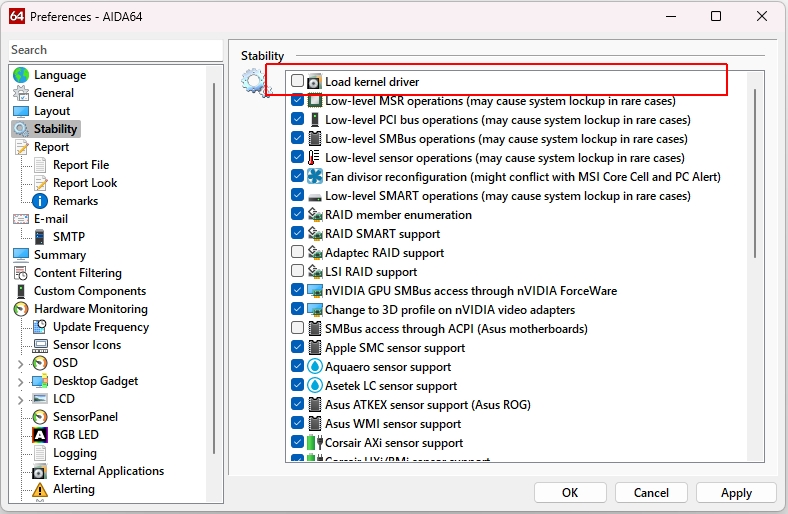Uncheck Low-level sensor operations
The image size is (788, 514).
(x=298, y=157)
